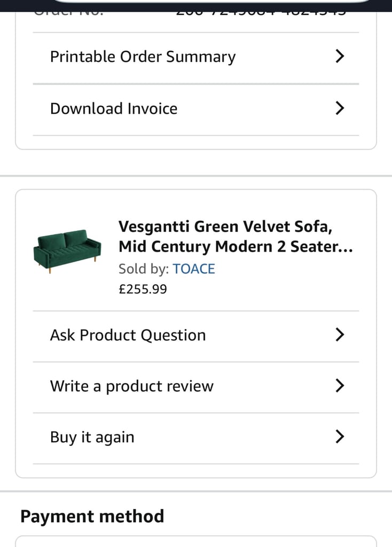Tap the Mid Century Modern 2 Seater text line
Image resolution: width=392 pixels, height=547 pixels.
pyautogui.click(x=236, y=247)
